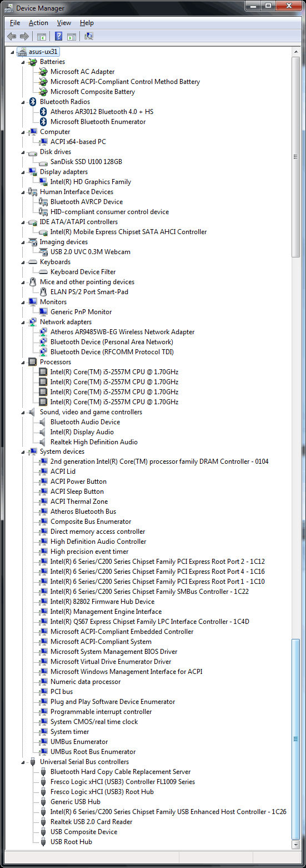Screen dimensions: 306x868
Task: Select Microsoft Bluetooth Enumerator
Action: [x=98, y=122]
